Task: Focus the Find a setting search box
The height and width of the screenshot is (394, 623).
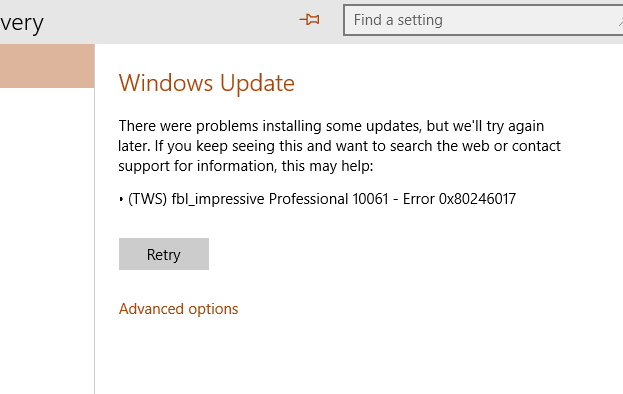Action: pyautogui.click(x=483, y=20)
